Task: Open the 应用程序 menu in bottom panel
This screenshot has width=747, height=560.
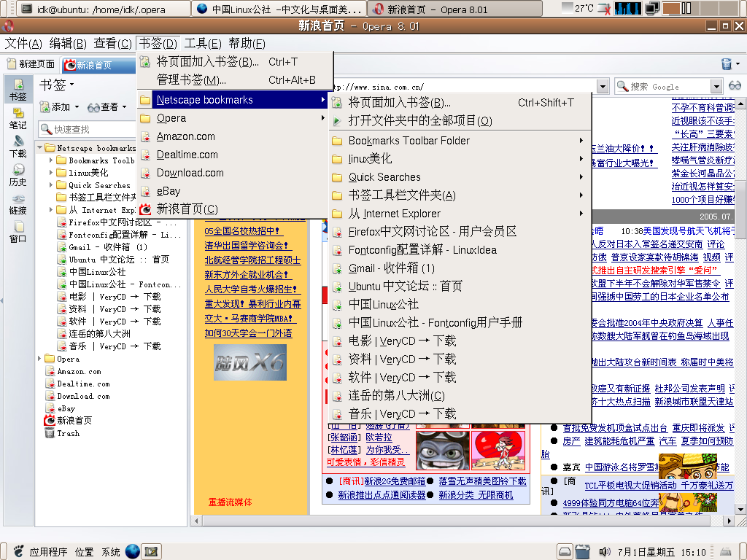Action: tap(48, 552)
